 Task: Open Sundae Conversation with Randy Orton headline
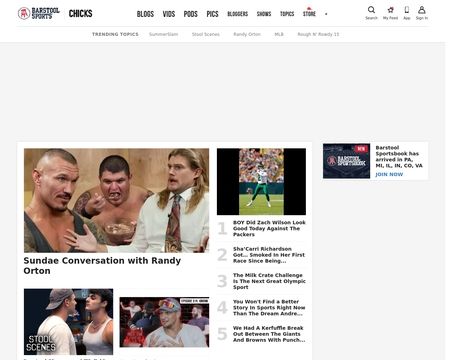click(102, 266)
